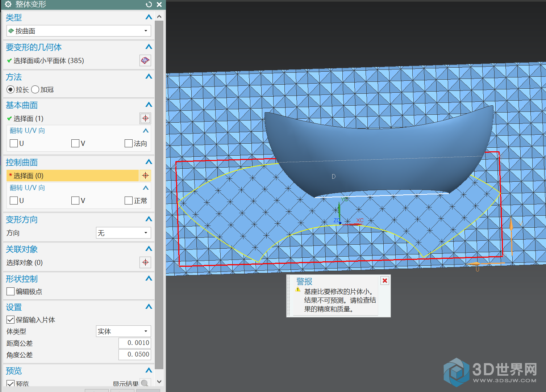Click the V direction arrow handle
Image resolution: width=546 pixels, height=392 pixels.
tap(511, 226)
